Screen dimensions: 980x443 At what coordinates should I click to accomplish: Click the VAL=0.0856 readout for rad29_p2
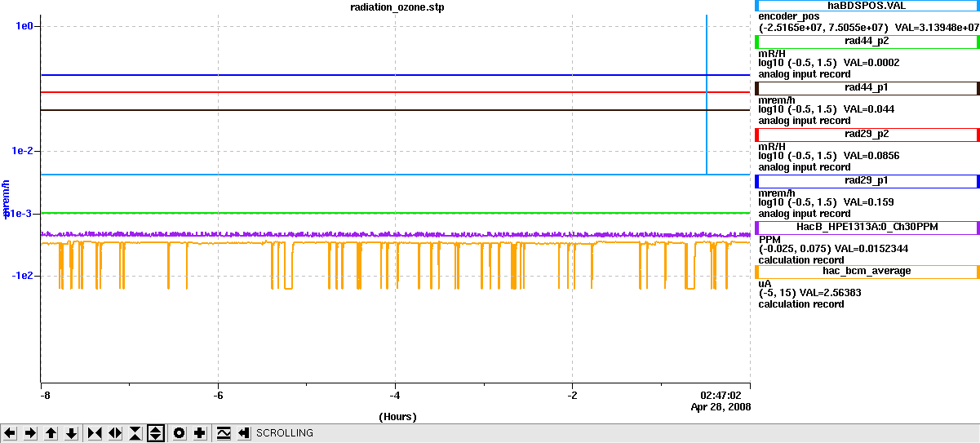(x=871, y=156)
